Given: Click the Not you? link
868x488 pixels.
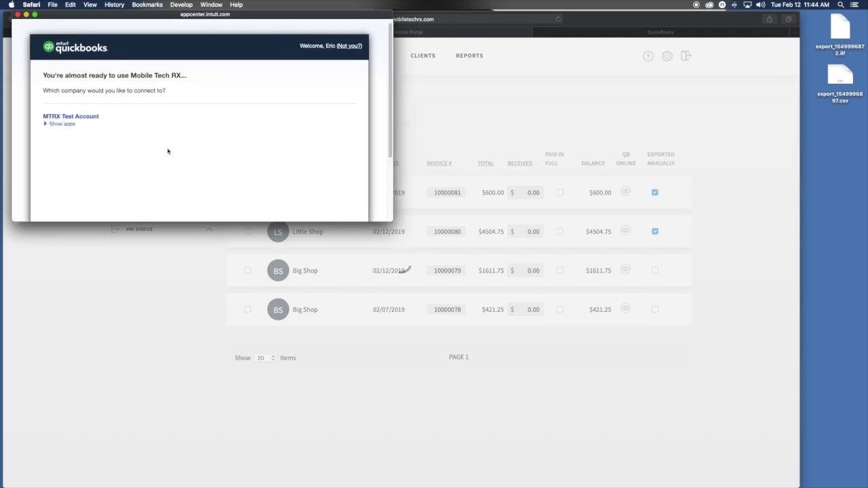Looking at the screenshot, I should [x=349, y=46].
